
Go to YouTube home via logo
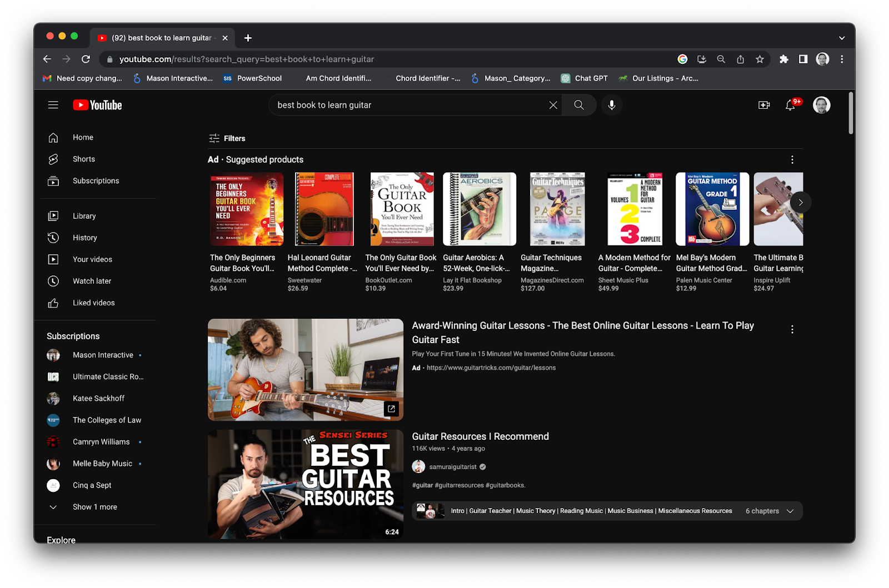[x=97, y=105]
